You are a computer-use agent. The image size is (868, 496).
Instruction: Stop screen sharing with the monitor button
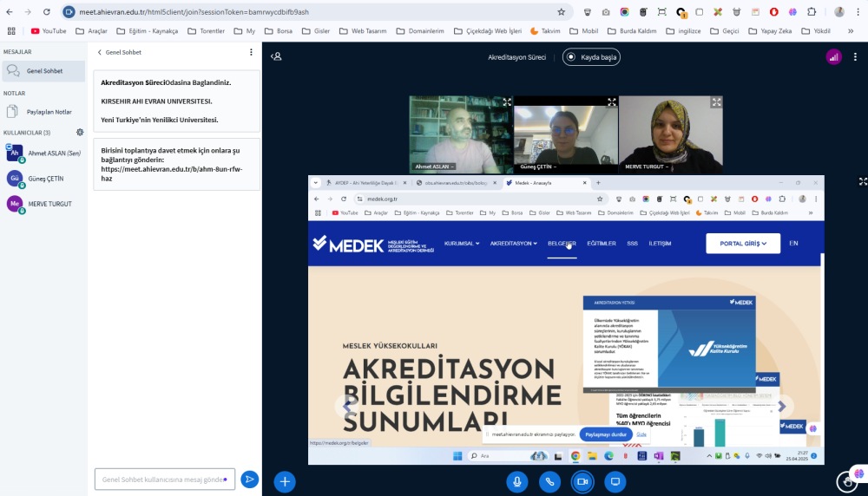(x=615, y=481)
